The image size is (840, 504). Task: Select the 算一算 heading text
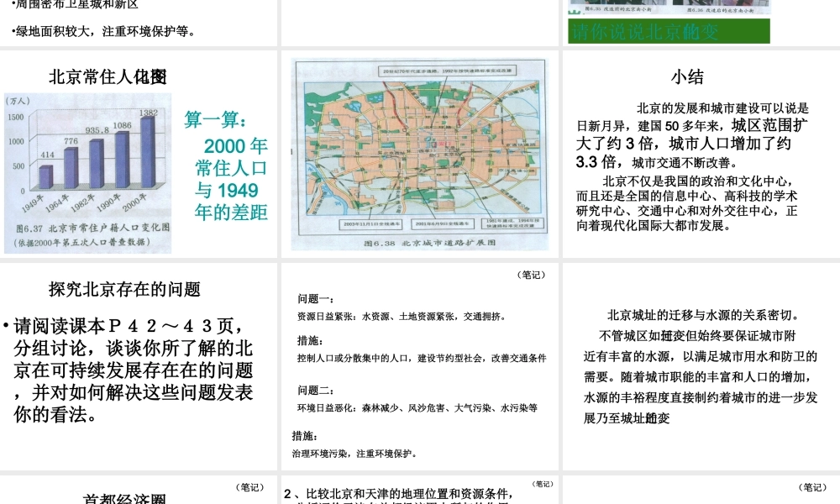click(x=216, y=120)
